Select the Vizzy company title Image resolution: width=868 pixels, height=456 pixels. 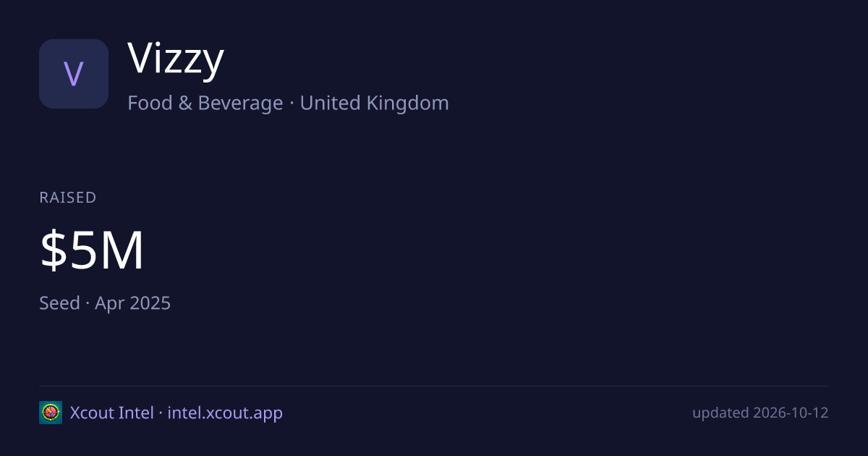coord(176,59)
